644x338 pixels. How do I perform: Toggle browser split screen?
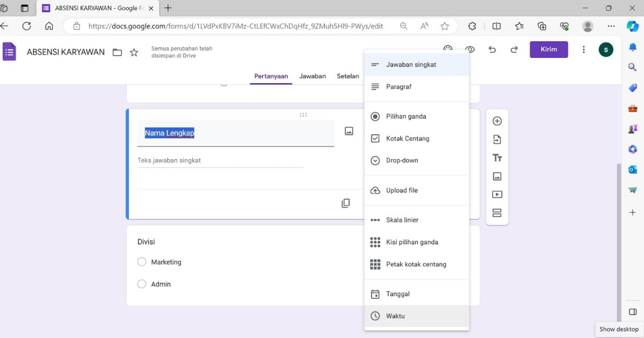pyautogui.click(x=496, y=26)
